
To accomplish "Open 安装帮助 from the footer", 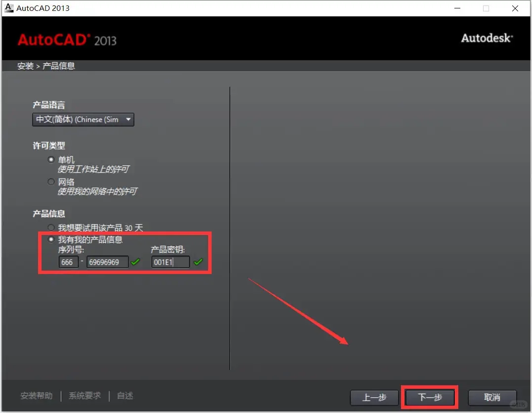I will click(x=36, y=396).
